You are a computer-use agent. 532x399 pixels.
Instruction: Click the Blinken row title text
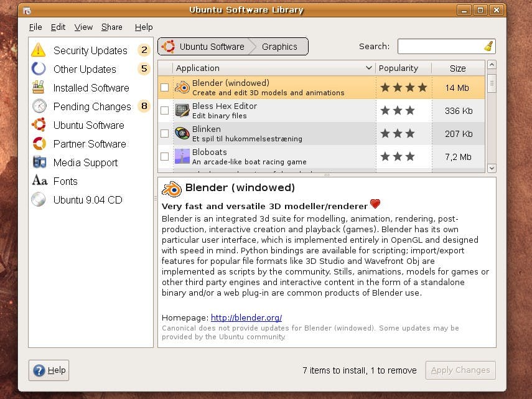[x=207, y=129]
